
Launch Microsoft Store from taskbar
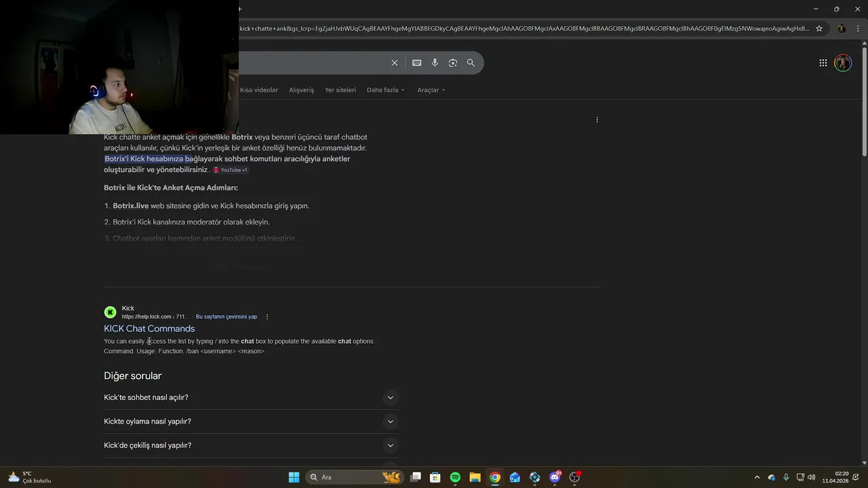pos(435,477)
